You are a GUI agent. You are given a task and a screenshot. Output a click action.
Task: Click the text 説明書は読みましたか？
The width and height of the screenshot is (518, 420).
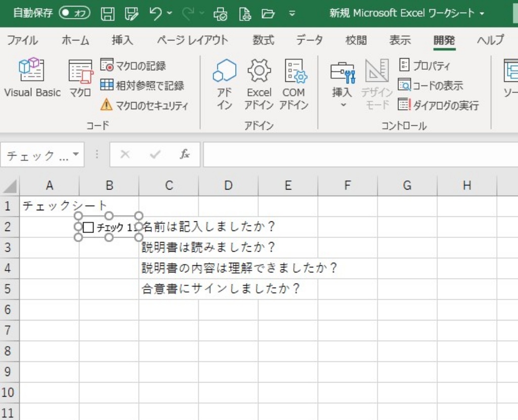pos(208,247)
